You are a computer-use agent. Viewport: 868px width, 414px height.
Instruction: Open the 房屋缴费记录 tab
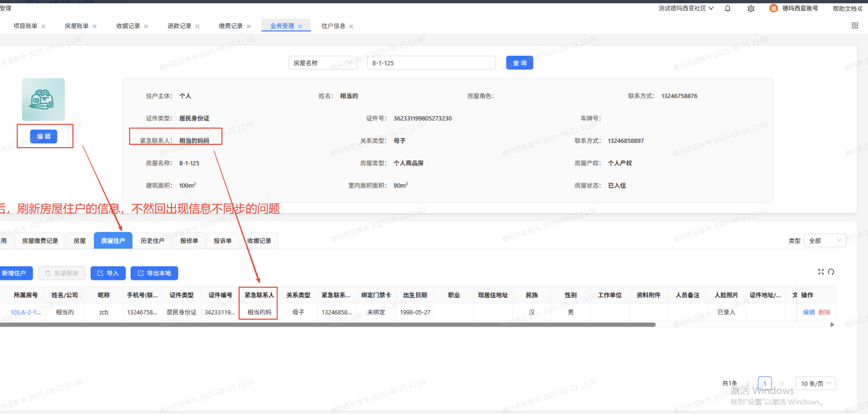[x=40, y=241]
